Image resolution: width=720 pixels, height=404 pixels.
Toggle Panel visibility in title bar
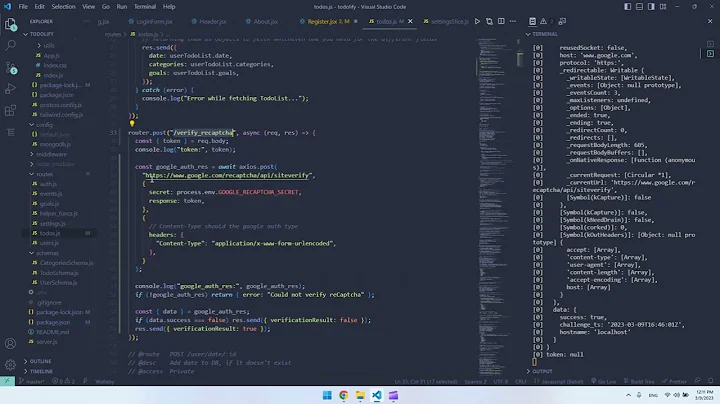click(x=639, y=6)
